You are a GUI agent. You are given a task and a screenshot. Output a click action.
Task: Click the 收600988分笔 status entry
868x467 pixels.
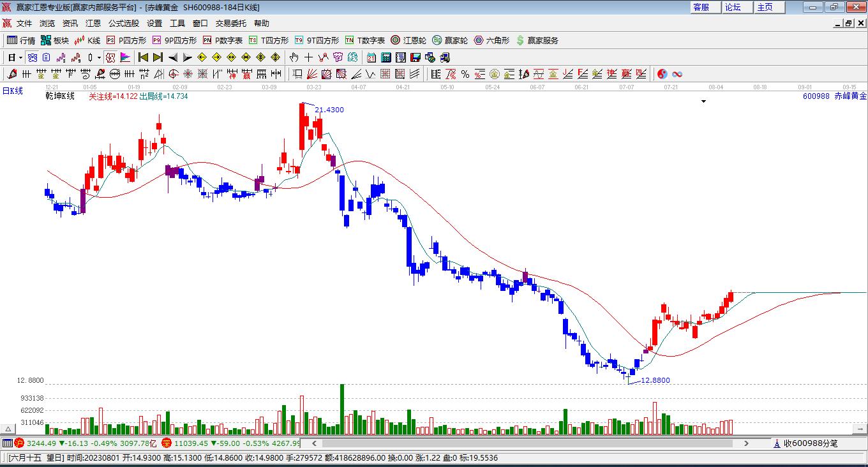805,443
